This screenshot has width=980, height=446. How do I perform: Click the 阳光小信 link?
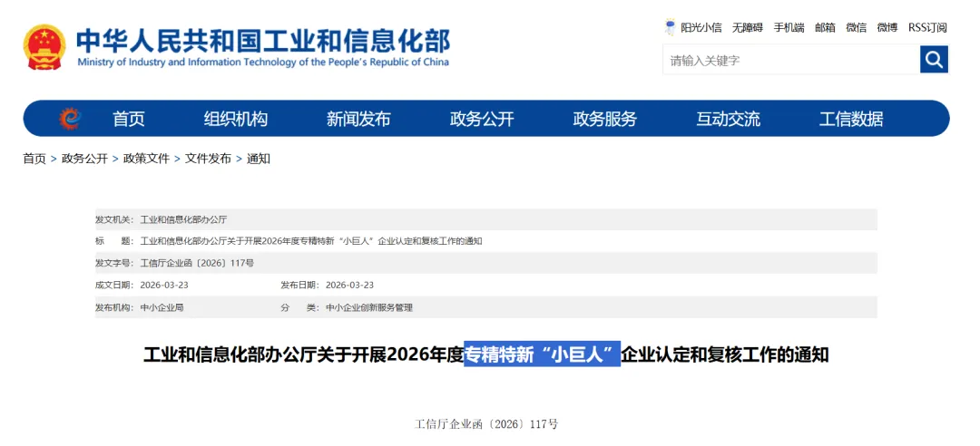point(701,27)
